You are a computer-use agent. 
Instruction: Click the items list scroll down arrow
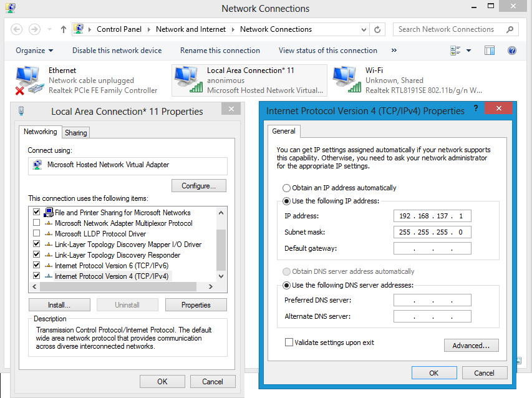tap(221, 276)
